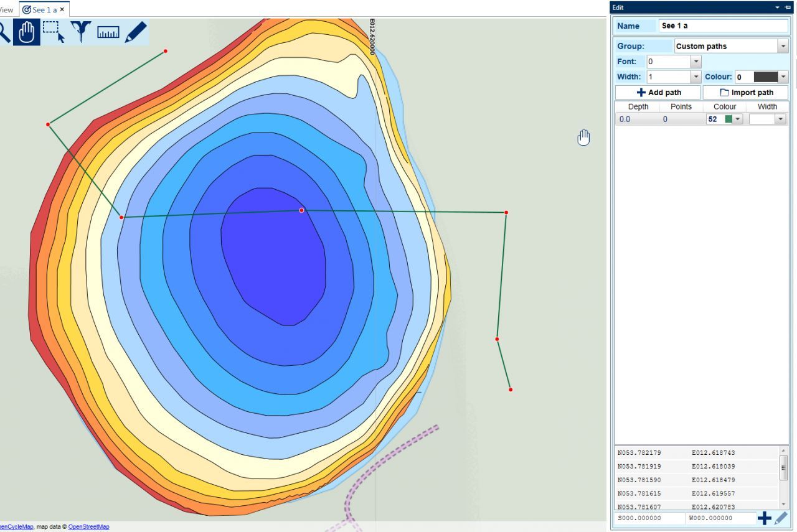The image size is (797, 532).
Task: Click the plus icon to add coordinate
Action: coord(764,518)
